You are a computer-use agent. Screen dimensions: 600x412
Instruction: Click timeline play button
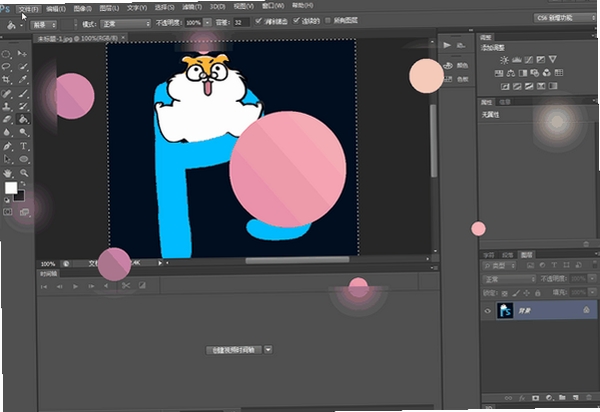point(75,286)
